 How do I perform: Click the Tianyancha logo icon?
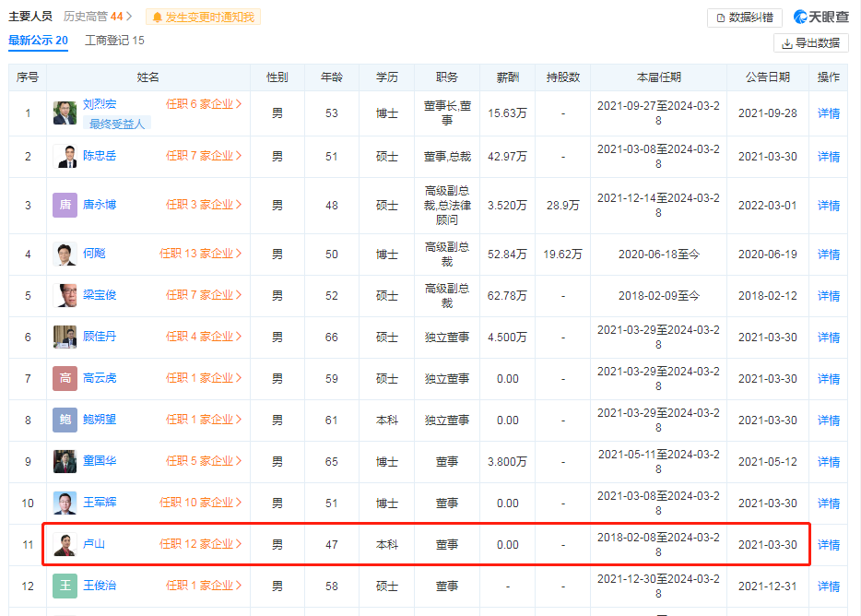(801, 18)
